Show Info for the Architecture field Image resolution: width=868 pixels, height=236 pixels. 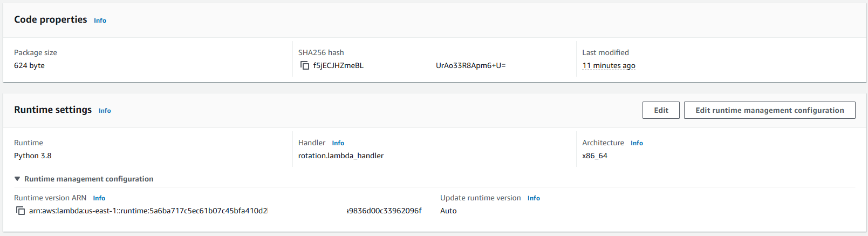[637, 143]
